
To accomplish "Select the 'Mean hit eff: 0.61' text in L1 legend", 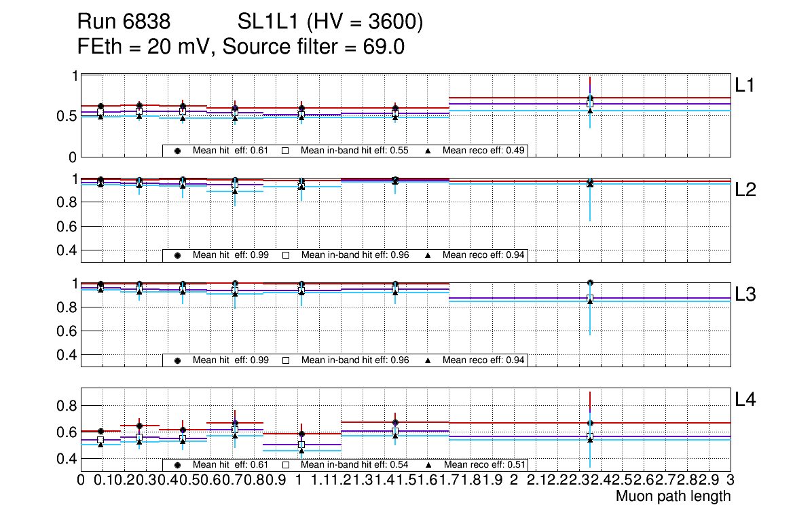I will click(230, 151).
